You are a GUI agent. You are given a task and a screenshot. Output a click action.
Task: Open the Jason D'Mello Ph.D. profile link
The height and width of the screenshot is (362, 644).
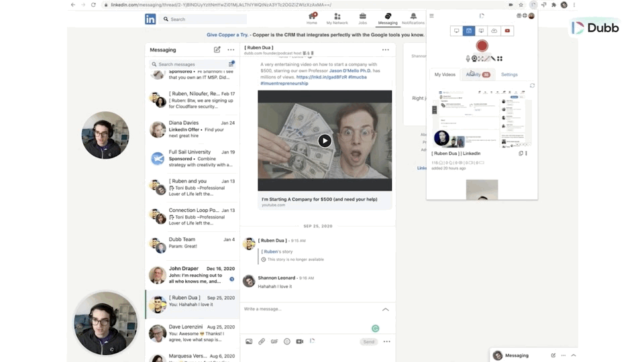[x=350, y=70]
